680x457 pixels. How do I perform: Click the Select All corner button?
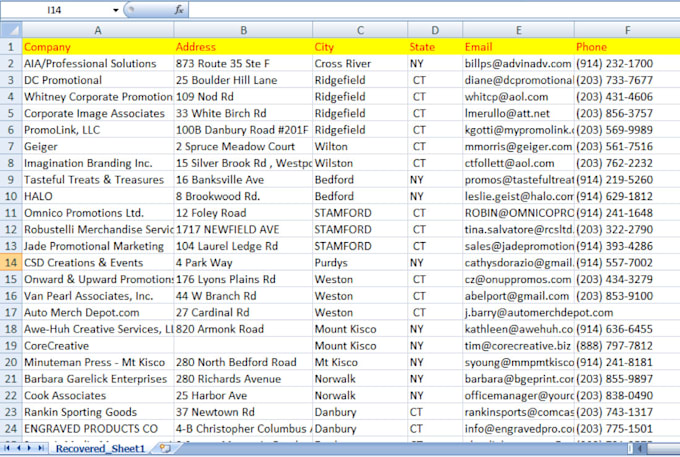11,30
